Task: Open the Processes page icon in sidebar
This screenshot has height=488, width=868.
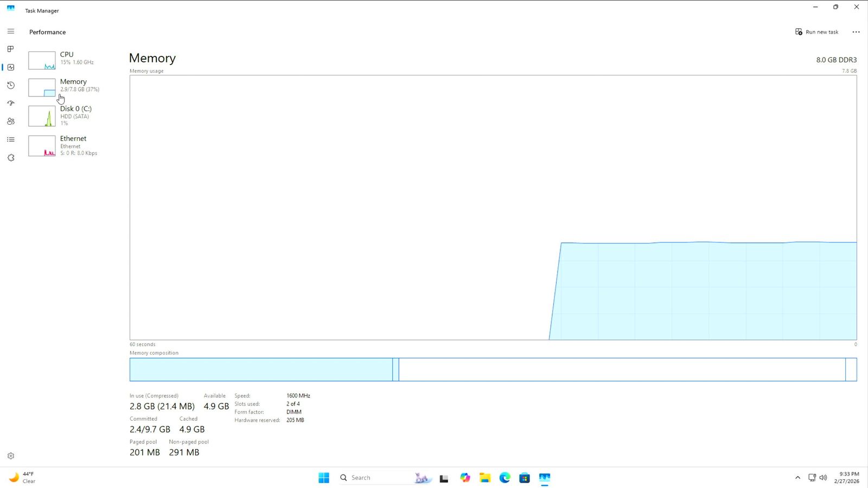Action: [x=10, y=49]
